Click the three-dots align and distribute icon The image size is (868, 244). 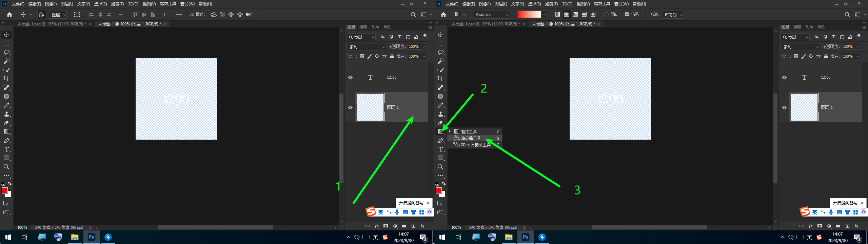[179, 15]
